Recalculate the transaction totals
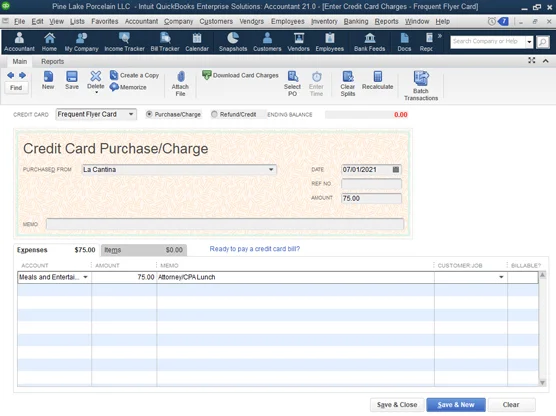This screenshot has height=416, width=556. pyautogui.click(x=377, y=80)
